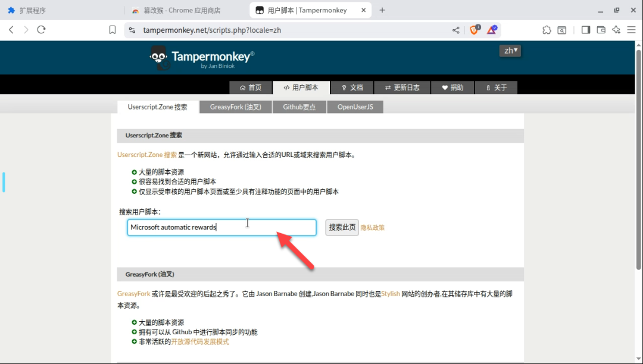Follow the Userscript.Zone 搜索 link in the intro sentence
The image size is (643, 364).
click(147, 155)
